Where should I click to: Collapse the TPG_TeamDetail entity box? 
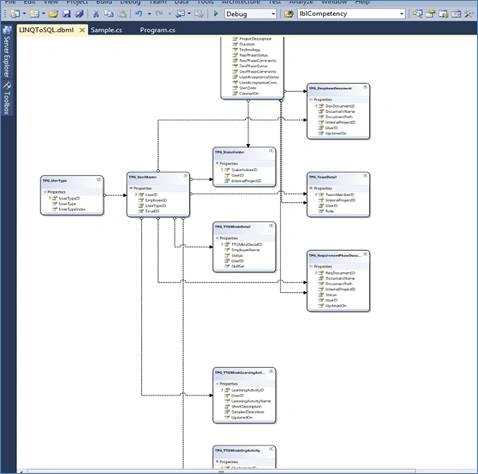(365, 176)
